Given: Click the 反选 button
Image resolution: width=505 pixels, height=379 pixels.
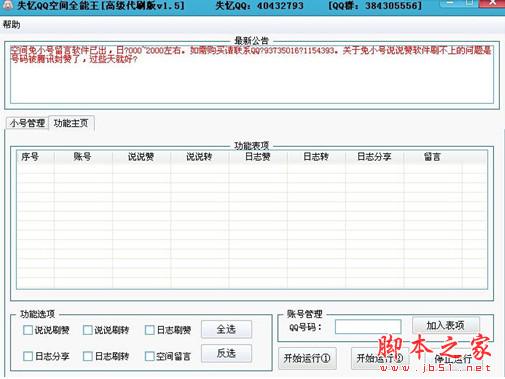Looking at the screenshot, I should coord(226,353).
